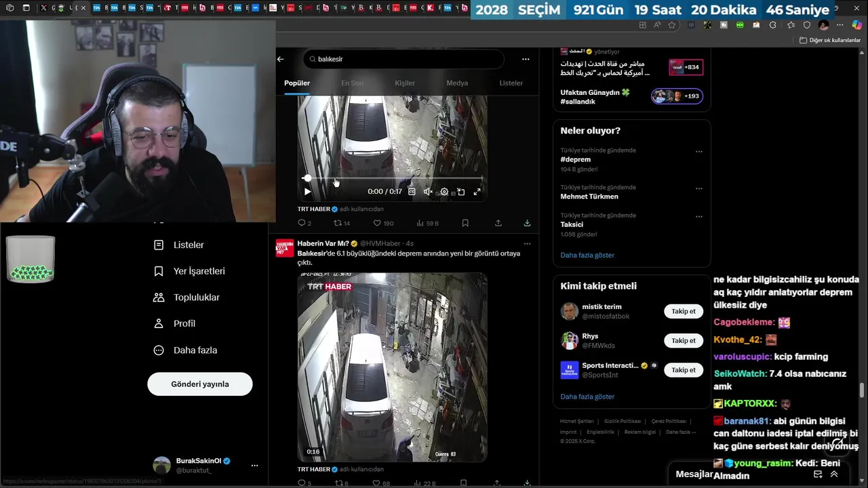
Task: Enter fullscreen on the top video
Action: [477, 192]
